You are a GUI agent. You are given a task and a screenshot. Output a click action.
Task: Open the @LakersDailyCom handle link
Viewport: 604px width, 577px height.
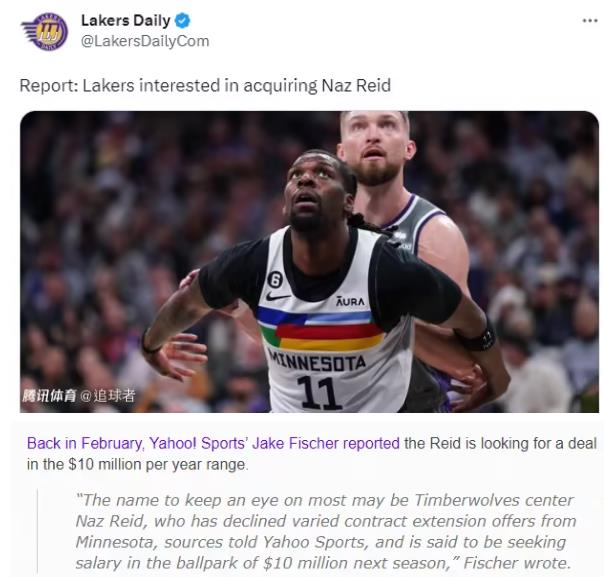pyautogui.click(x=145, y=41)
